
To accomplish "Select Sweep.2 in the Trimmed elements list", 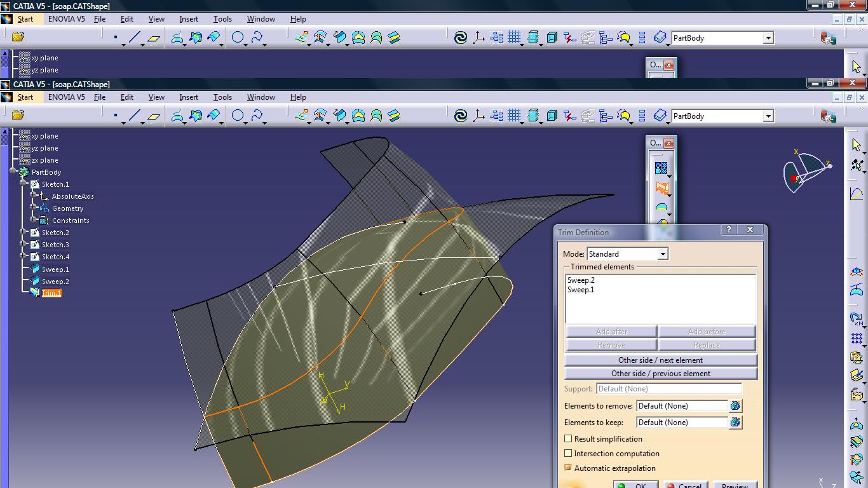I will pos(580,280).
